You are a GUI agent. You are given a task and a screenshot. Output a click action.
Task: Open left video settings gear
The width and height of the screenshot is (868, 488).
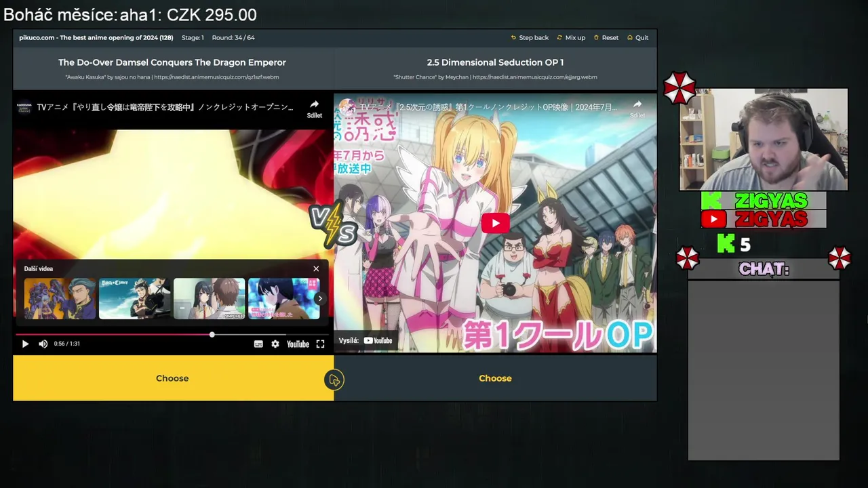275,344
